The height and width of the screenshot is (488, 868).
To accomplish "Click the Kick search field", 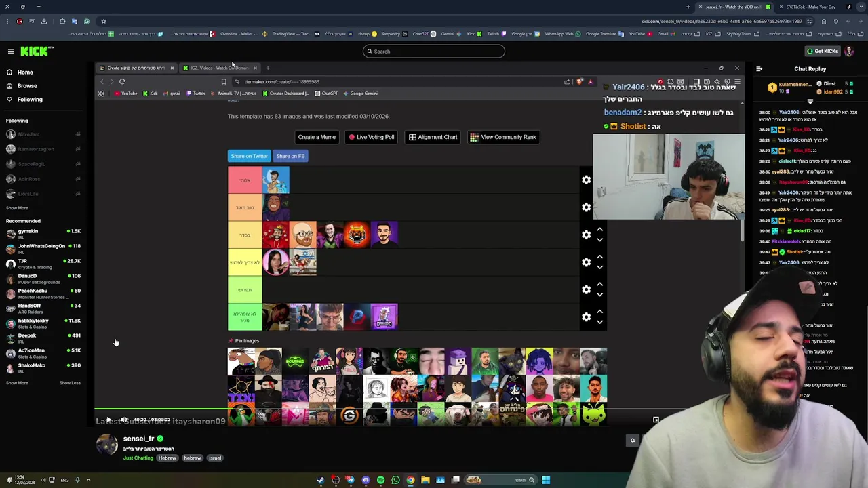I will pyautogui.click(x=434, y=51).
